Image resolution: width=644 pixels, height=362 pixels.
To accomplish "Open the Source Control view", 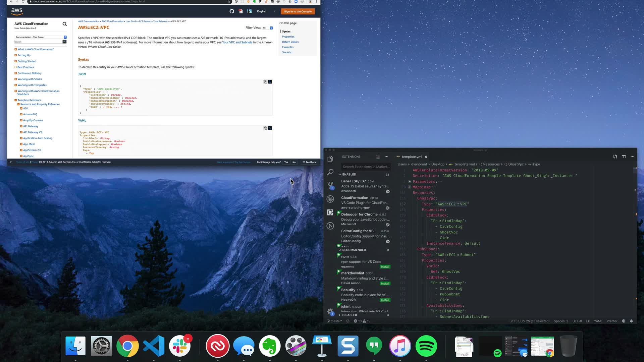I will [330, 185].
